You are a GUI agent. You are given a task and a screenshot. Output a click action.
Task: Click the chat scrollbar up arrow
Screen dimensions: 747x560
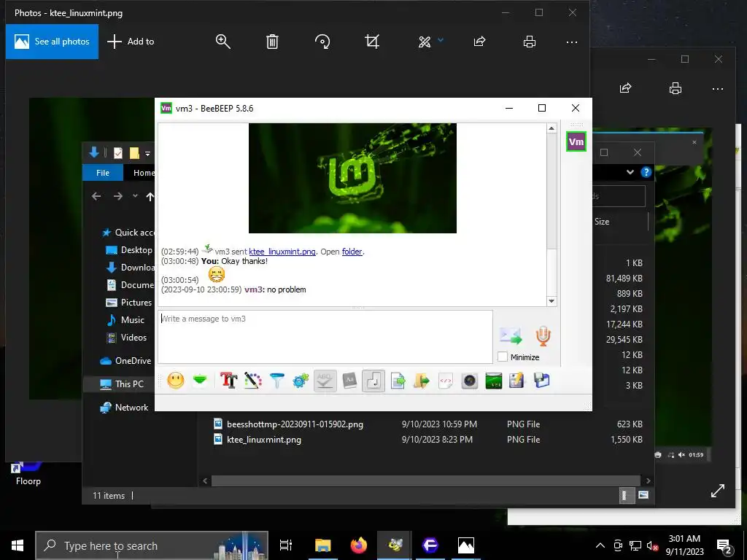[551, 128]
